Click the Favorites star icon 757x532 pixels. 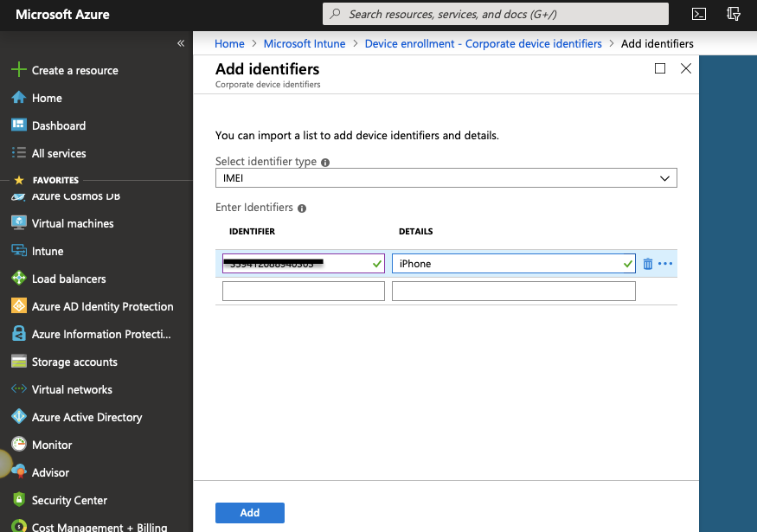(x=19, y=180)
